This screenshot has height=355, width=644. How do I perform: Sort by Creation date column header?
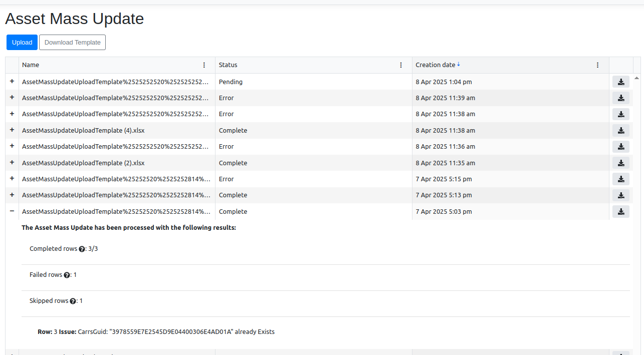click(435, 65)
